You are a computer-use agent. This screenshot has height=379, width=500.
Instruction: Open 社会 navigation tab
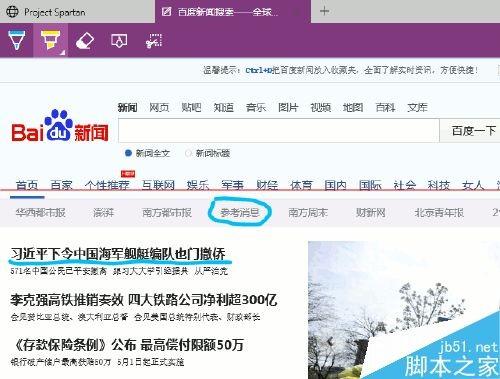click(404, 185)
